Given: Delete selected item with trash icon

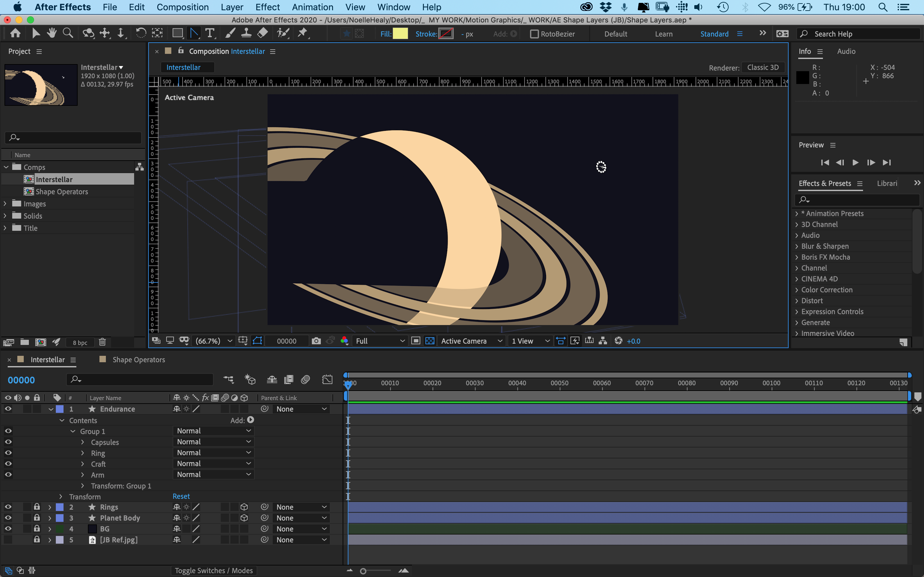Looking at the screenshot, I should pyautogui.click(x=102, y=342).
